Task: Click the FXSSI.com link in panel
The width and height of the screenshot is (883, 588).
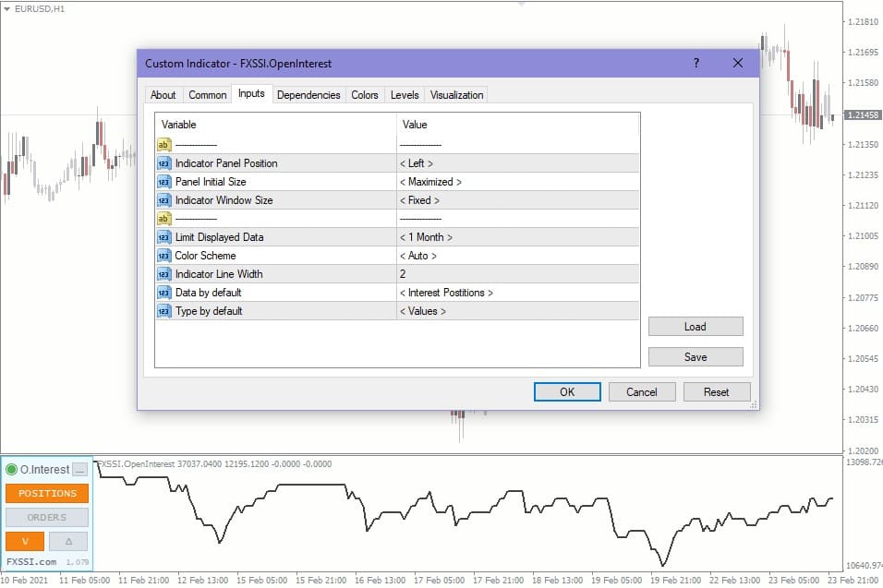Action: pyautogui.click(x=31, y=561)
